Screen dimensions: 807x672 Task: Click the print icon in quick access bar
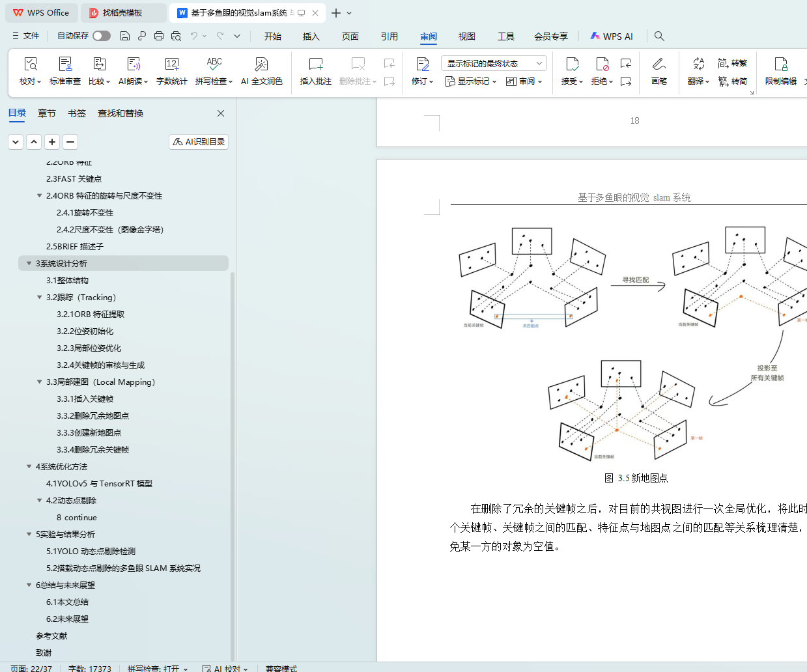coord(159,36)
